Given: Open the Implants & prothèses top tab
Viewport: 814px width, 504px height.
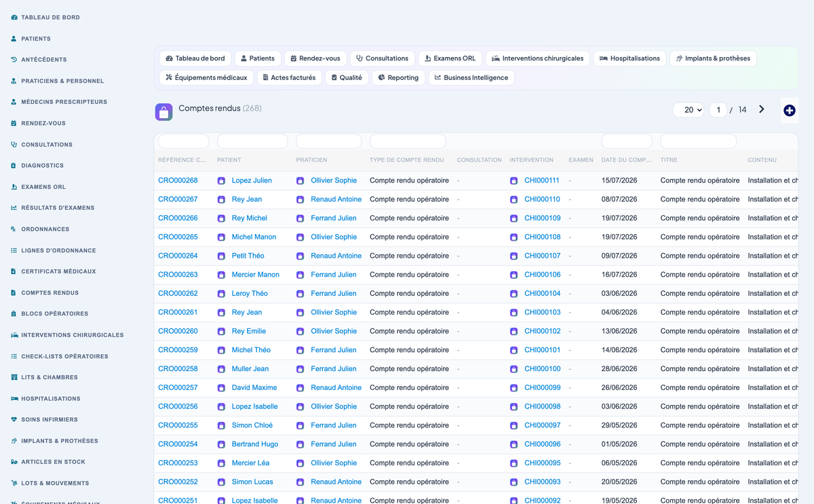Looking at the screenshot, I should coord(713,58).
